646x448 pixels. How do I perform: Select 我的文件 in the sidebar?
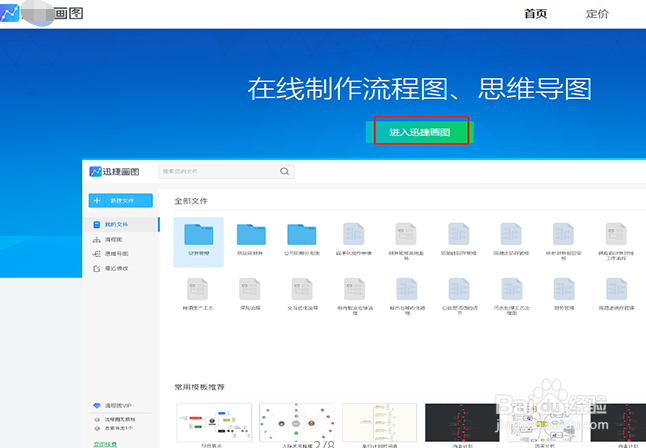(121, 225)
